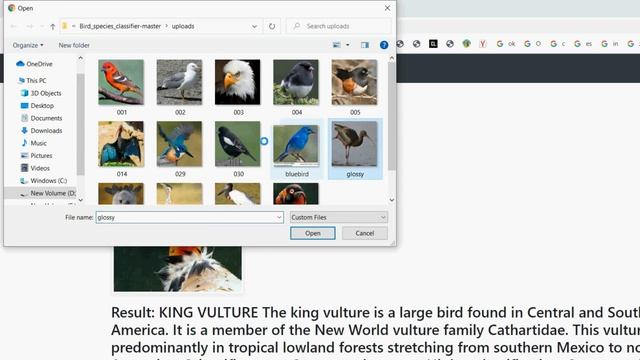Click the black square bookmark icon in browser
Screen dimensions: 640x360
coord(433,44)
